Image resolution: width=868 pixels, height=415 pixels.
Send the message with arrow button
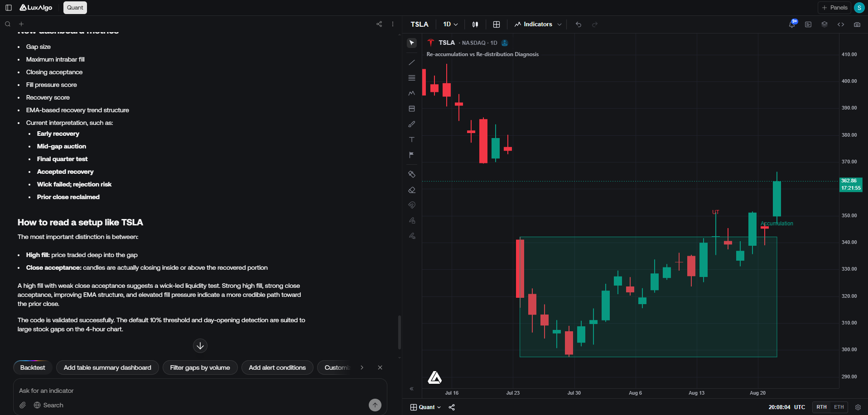click(375, 405)
